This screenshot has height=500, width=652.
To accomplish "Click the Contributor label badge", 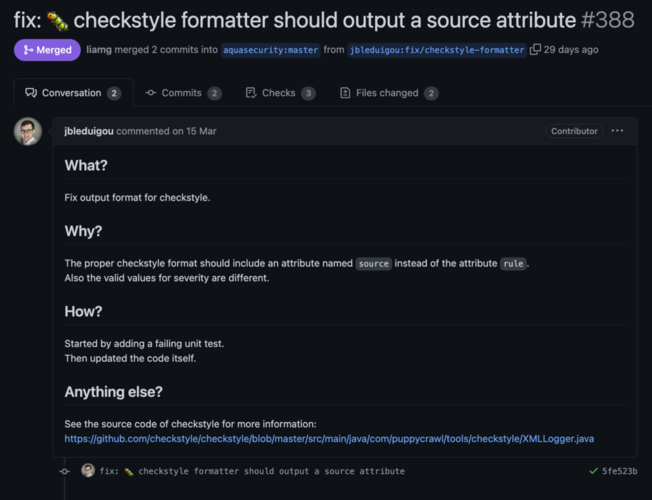I will coord(574,131).
